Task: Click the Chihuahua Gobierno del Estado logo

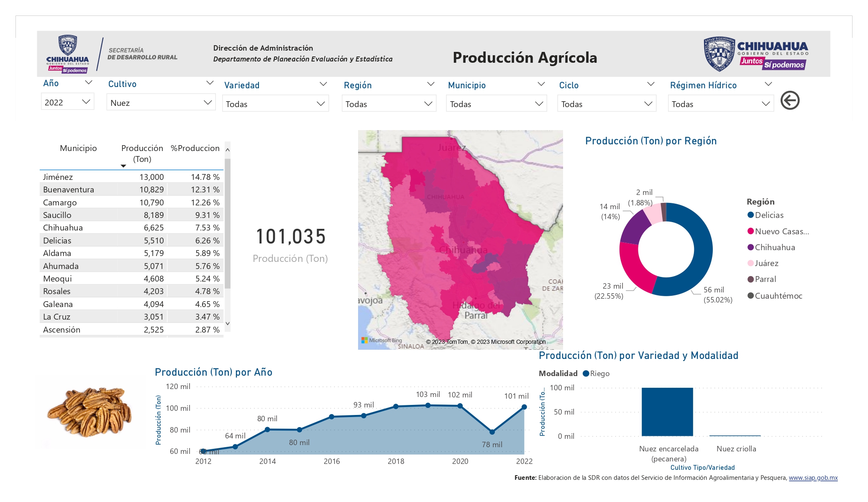Action: 756,54
